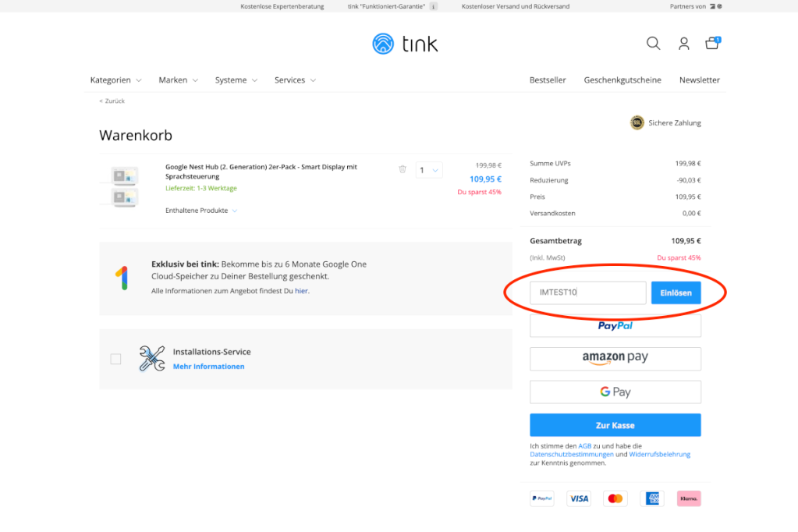Image resolution: width=798 pixels, height=532 pixels.
Task: Click the Google One logo
Action: pos(122,278)
